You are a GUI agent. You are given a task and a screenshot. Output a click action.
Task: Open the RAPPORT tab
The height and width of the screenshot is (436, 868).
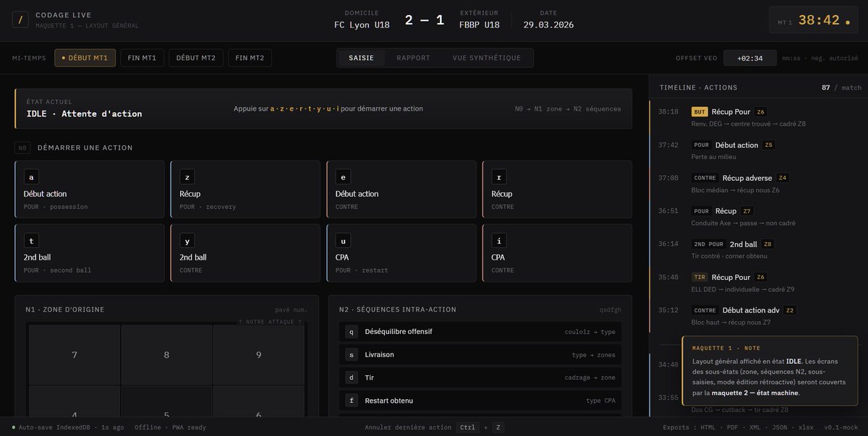[x=413, y=58]
